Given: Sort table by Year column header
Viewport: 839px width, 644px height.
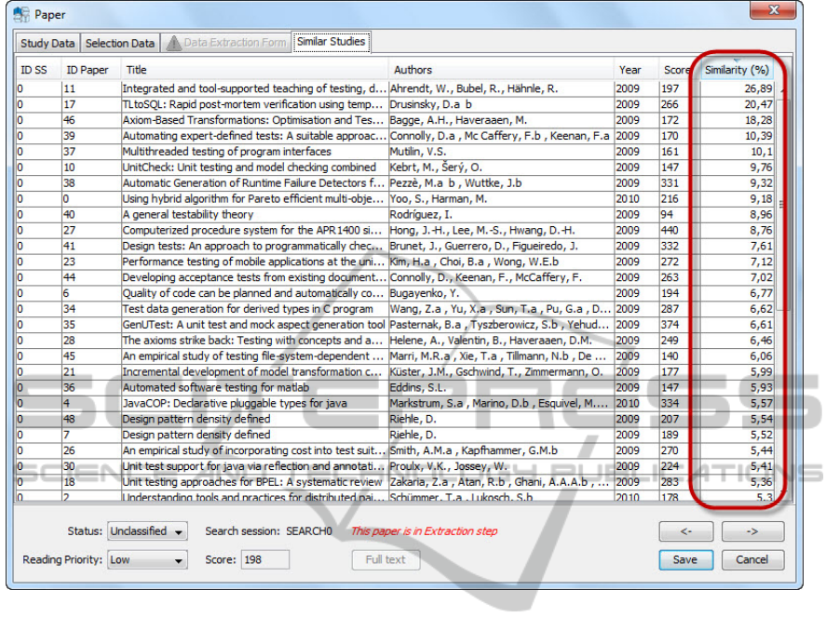Looking at the screenshot, I should pos(630,70).
